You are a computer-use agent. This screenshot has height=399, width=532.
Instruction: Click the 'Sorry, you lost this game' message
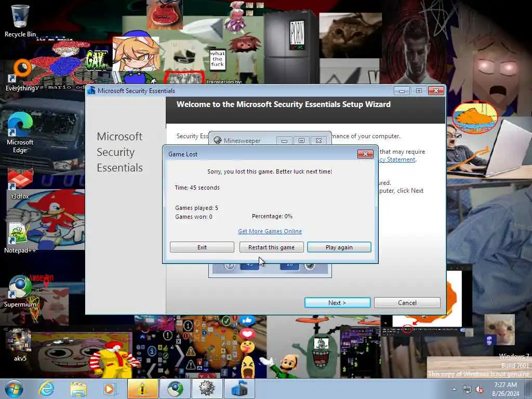click(x=270, y=171)
